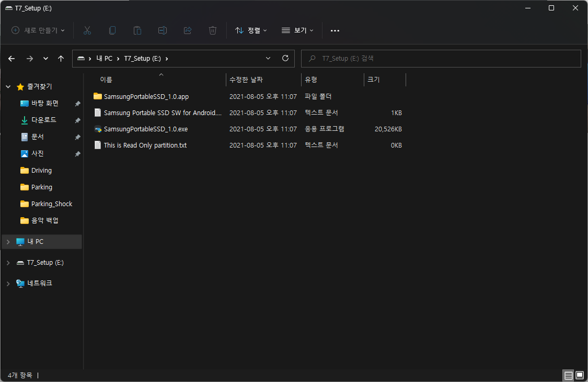
Task: Open Desktop (바탕 화면) in sidebar
Action: pyautogui.click(x=44, y=103)
